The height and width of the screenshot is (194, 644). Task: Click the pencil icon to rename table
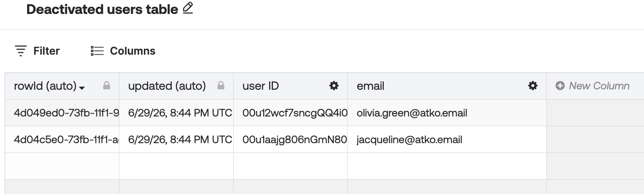point(188,8)
